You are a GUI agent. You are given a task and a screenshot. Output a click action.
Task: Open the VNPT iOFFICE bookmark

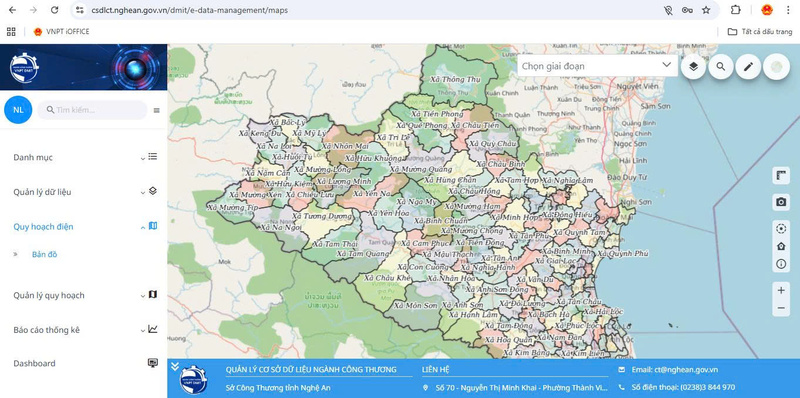pos(61,32)
